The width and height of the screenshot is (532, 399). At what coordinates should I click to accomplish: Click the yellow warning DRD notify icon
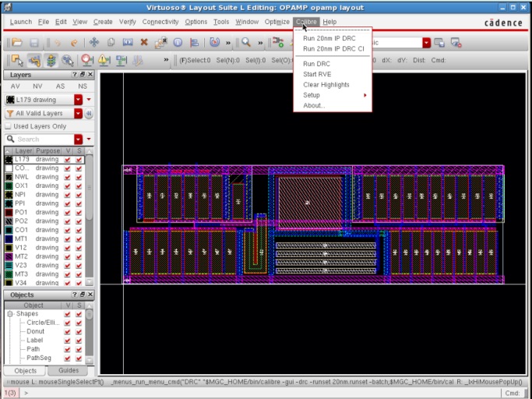tap(104, 60)
